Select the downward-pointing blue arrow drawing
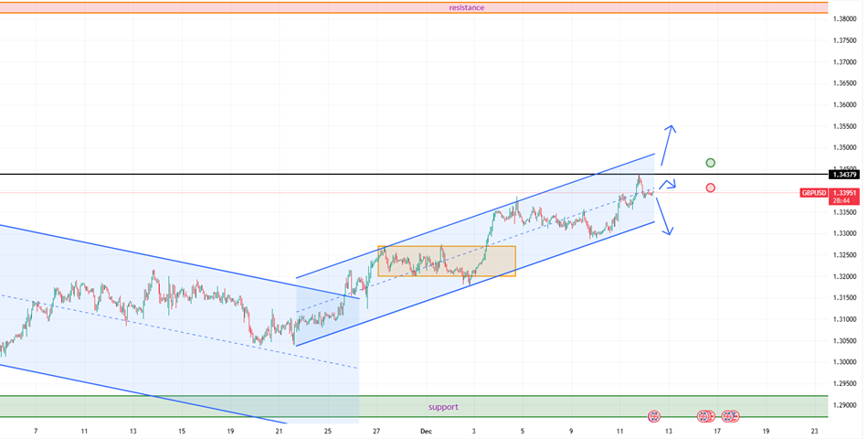The image size is (868, 439). point(664,219)
